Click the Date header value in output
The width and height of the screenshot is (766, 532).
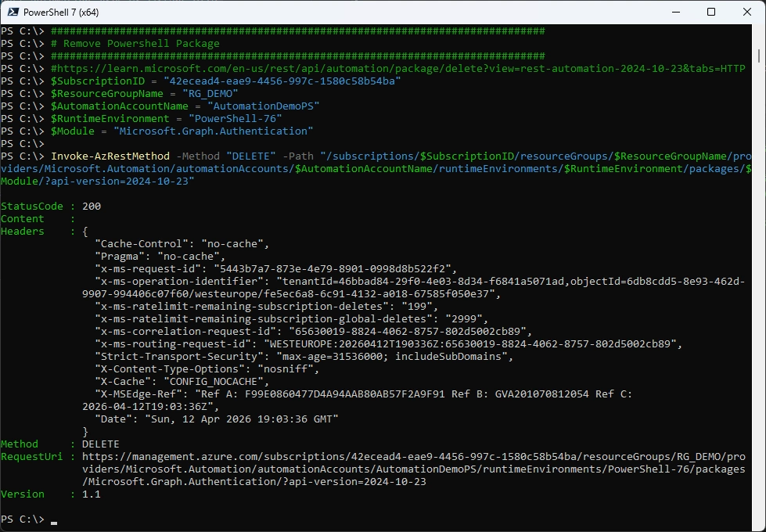(x=243, y=419)
